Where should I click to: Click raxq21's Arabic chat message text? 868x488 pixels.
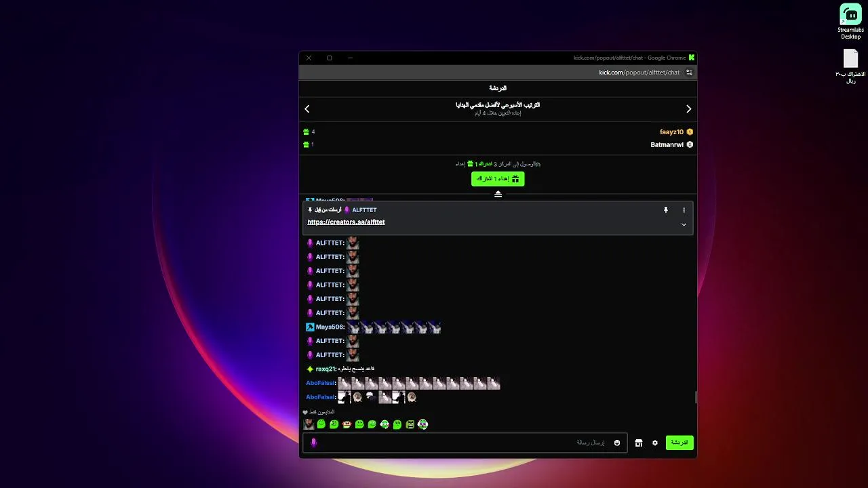click(356, 369)
